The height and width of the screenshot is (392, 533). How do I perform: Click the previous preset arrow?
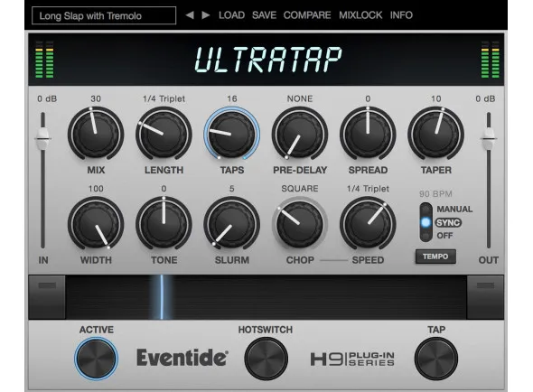coord(190,15)
